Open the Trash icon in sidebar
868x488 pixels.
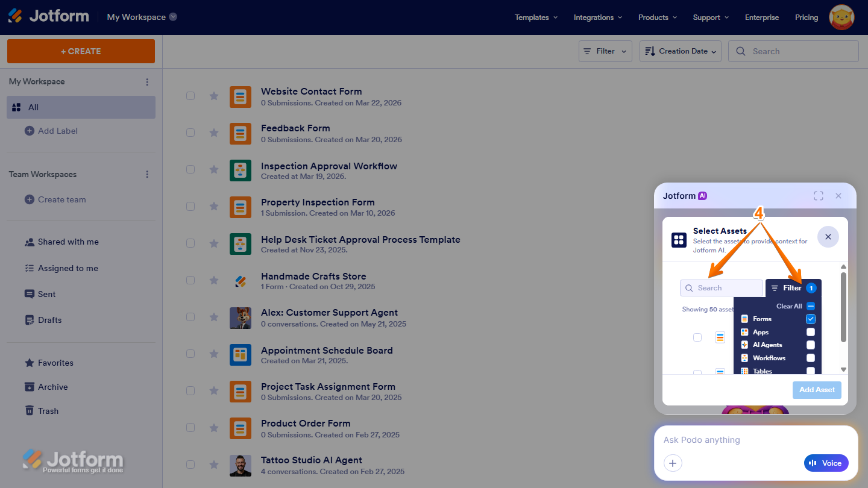click(x=29, y=410)
